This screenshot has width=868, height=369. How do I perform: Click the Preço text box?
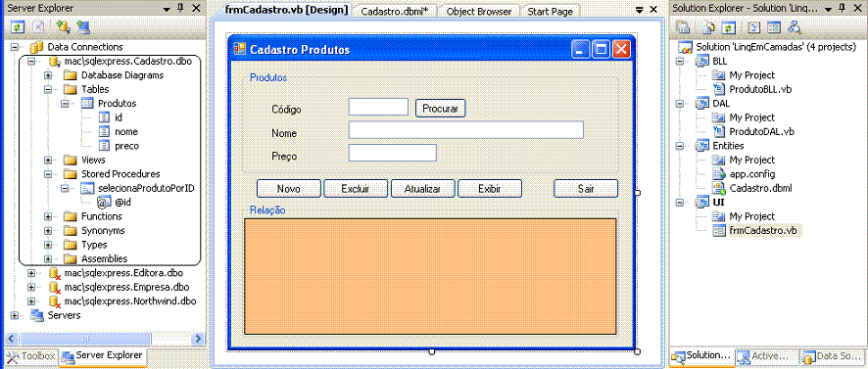coord(393,153)
